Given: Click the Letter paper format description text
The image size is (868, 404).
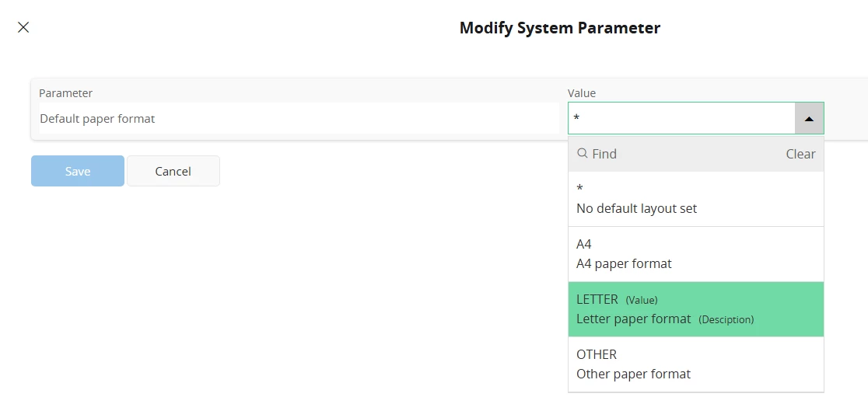Looking at the screenshot, I should pos(633,319).
